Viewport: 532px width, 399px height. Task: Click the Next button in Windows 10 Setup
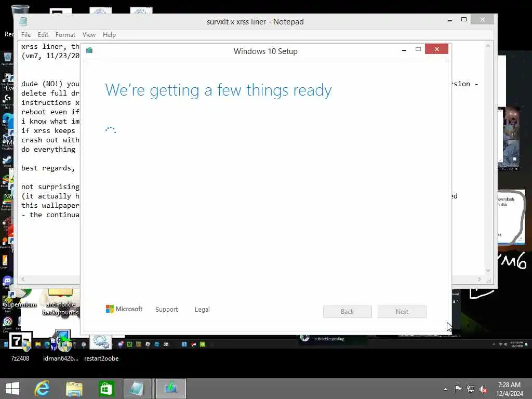coord(402,312)
